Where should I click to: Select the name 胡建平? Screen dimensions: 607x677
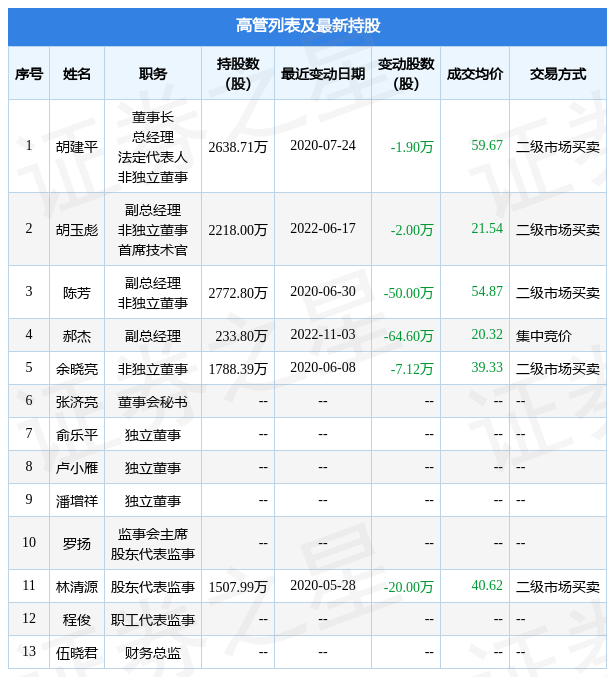click(77, 147)
